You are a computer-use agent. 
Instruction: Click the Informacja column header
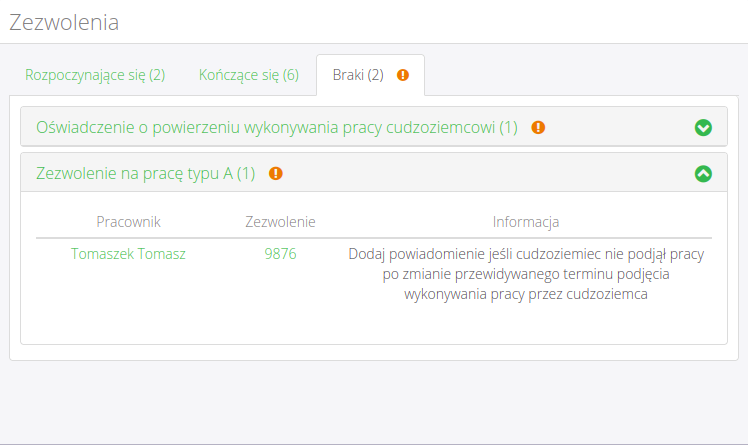526,221
